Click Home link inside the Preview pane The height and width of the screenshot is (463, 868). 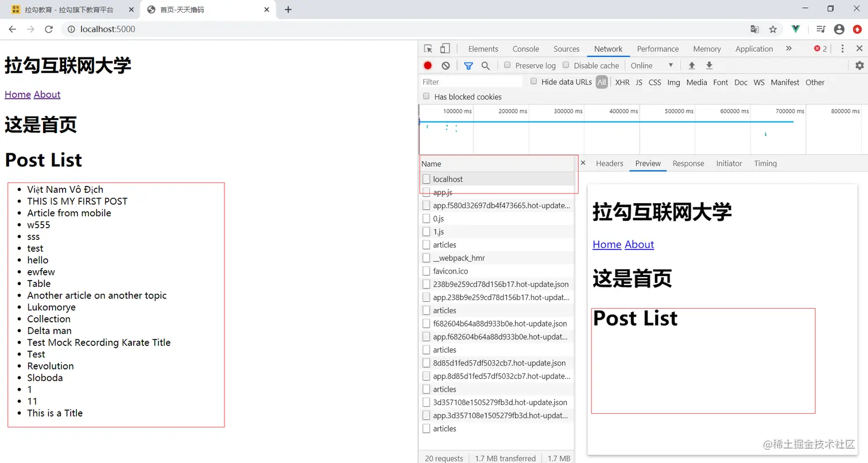pyautogui.click(x=607, y=244)
